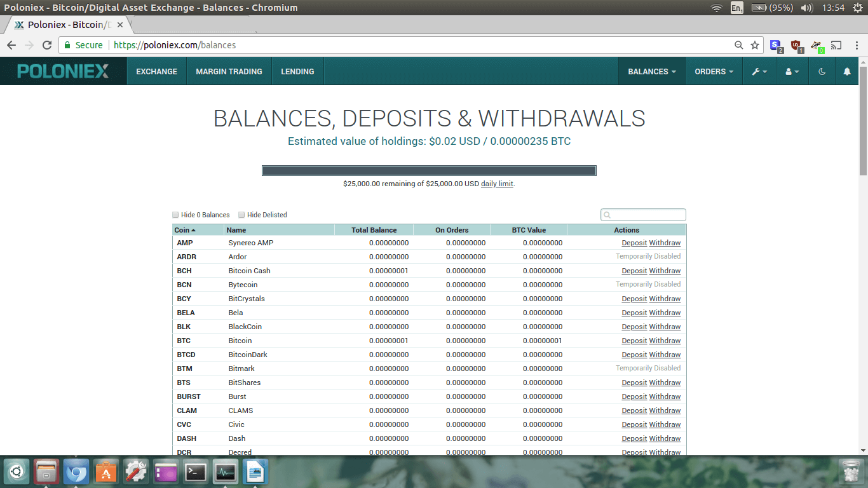868x488 pixels.
Task: Click the clock showing 13:54
Action: tap(833, 8)
